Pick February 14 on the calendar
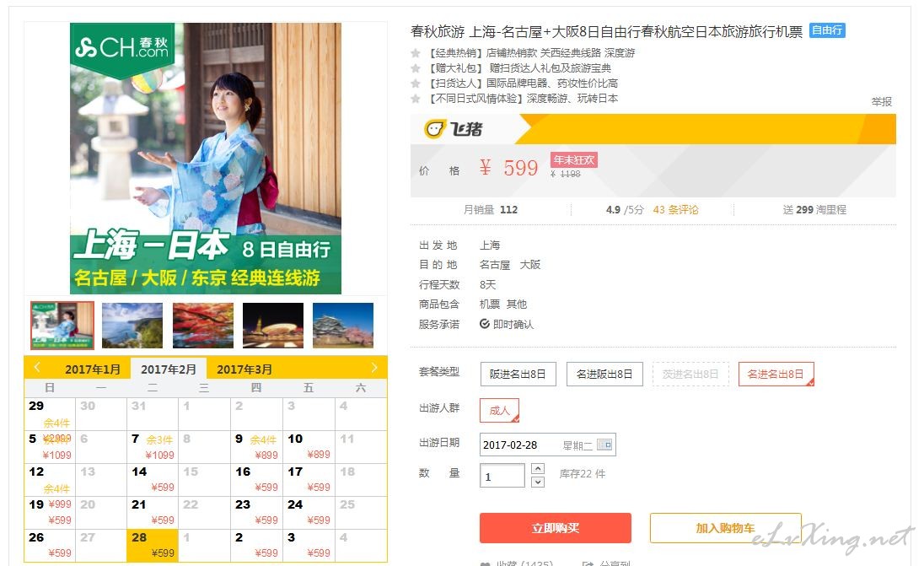The height and width of the screenshot is (566, 924). pyautogui.click(x=153, y=479)
